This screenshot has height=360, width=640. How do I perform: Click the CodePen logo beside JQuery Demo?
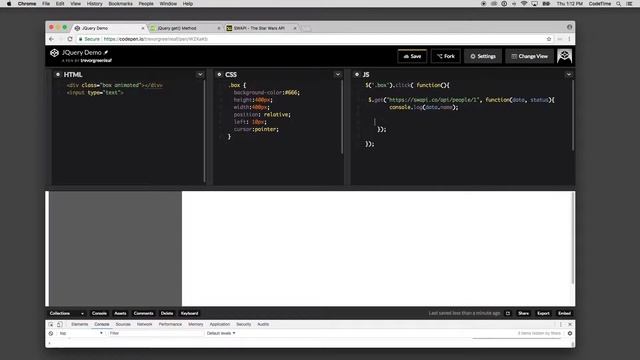54,53
